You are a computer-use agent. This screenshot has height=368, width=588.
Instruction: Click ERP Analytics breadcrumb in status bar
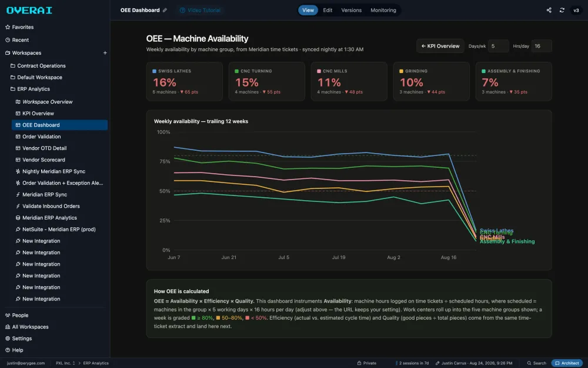point(96,363)
